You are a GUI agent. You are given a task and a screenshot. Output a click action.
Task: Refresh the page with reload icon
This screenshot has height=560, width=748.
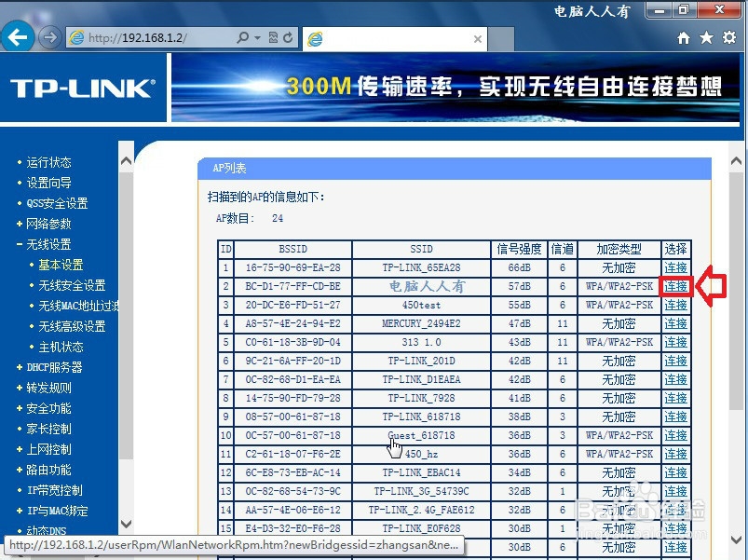(288, 37)
